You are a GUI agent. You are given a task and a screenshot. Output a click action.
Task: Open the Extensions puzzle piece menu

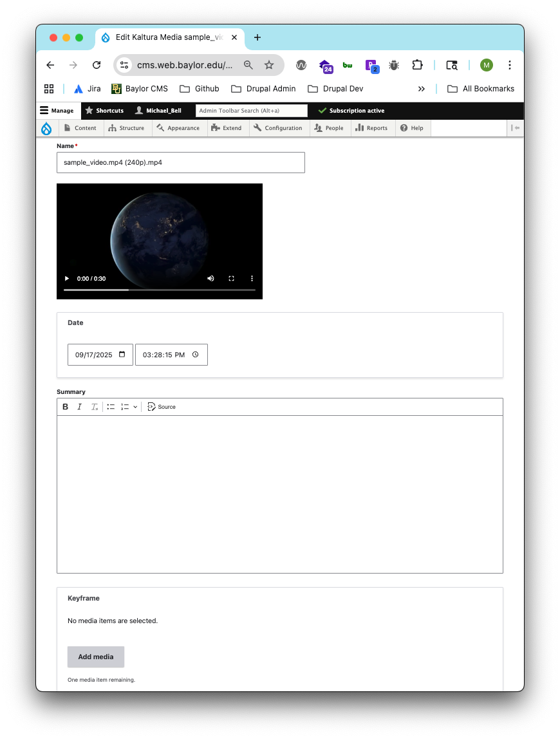417,65
